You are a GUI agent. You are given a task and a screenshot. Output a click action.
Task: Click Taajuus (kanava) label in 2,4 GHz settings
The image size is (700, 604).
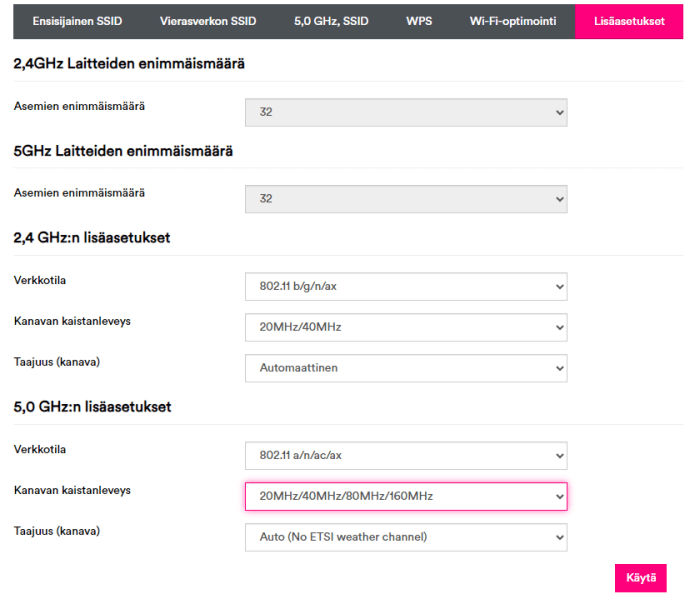point(57,362)
